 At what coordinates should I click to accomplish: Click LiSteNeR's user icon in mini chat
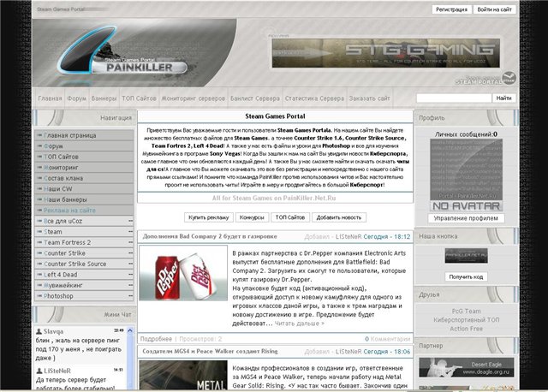[39, 370]
